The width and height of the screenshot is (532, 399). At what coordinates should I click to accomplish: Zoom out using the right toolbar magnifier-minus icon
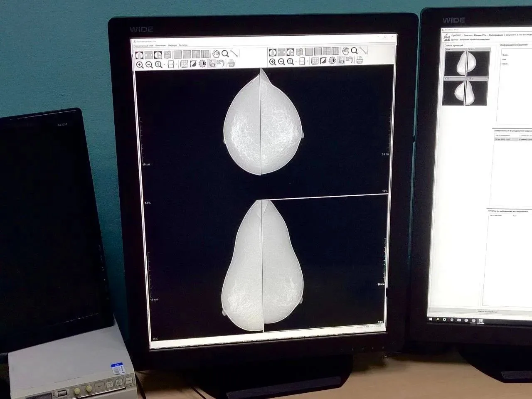coord(282,62)
